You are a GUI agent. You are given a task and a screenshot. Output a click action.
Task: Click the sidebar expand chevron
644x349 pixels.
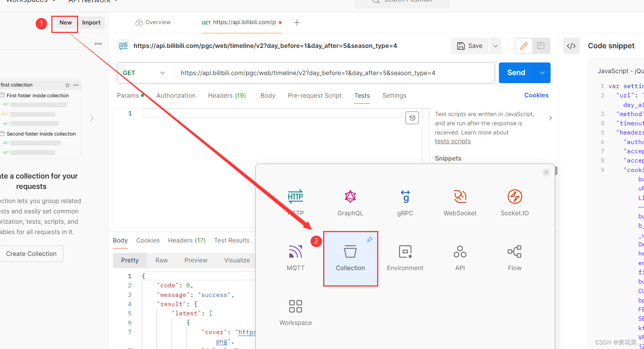[92, 118]
